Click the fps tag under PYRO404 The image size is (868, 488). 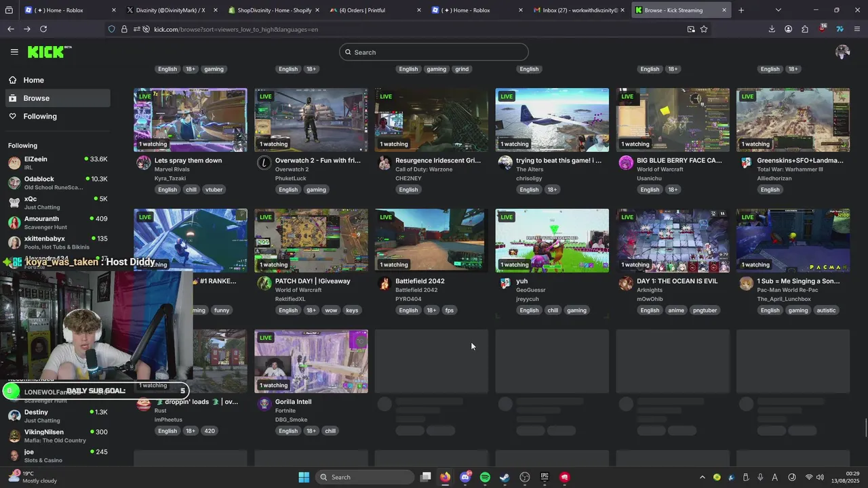coord(449,310)
